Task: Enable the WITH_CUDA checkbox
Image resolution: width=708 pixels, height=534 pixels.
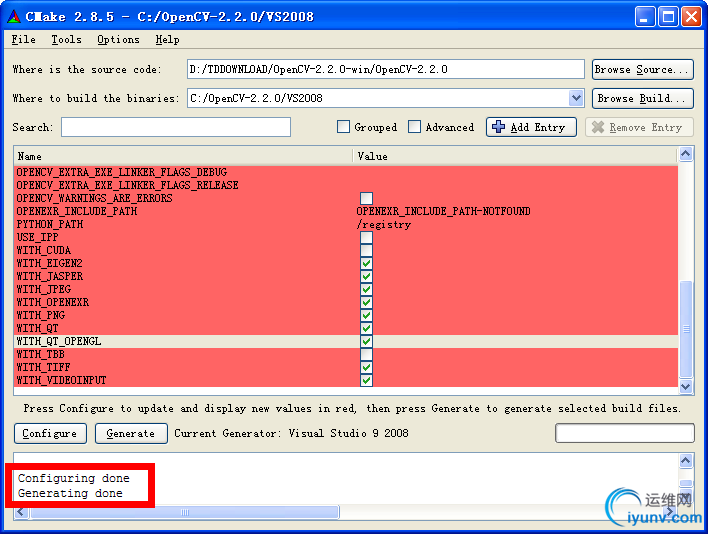Action: click(366, 250)
